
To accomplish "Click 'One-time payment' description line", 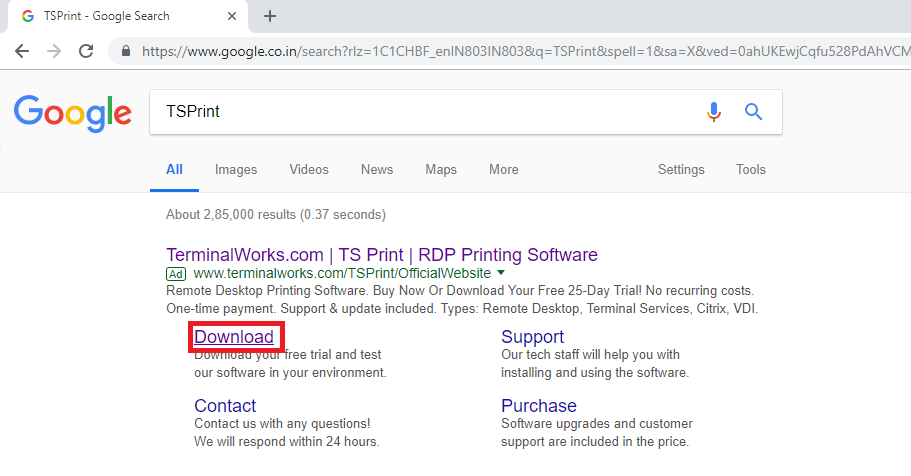I will tap(462, 309).
